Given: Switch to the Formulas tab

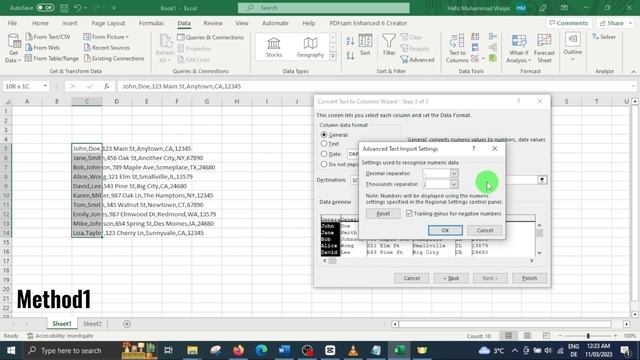Looking at the screenshot, I should coord(151,23).
